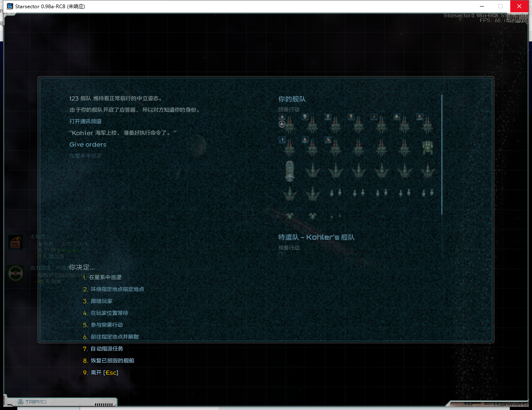Open the 打开通讯频道 link
The image size is (532, 410).
point(85,121)
